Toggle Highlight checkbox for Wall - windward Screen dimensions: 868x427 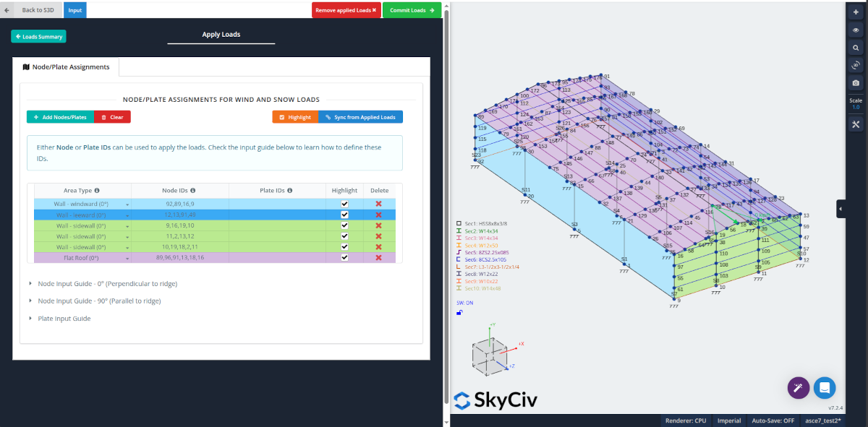tap(344, 204)
